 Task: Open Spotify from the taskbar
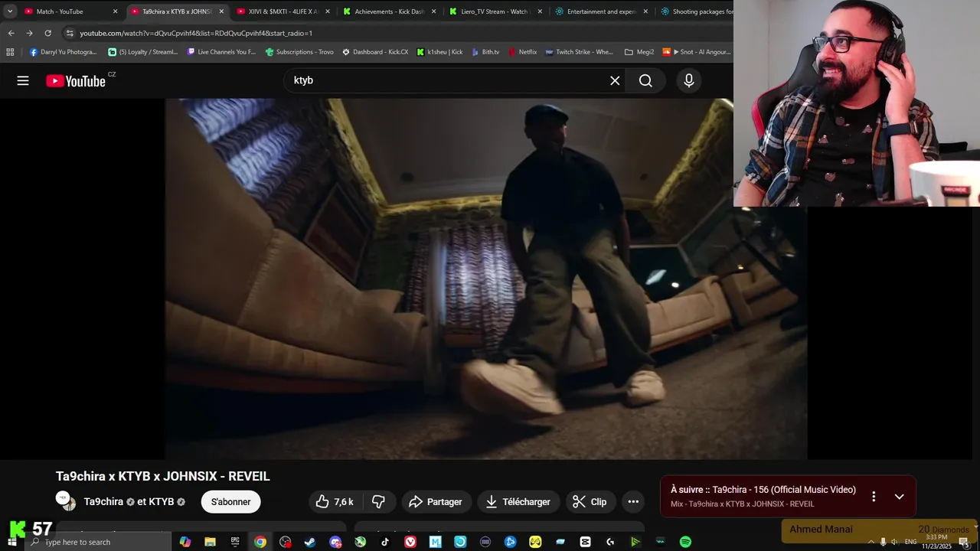[685, 542]
